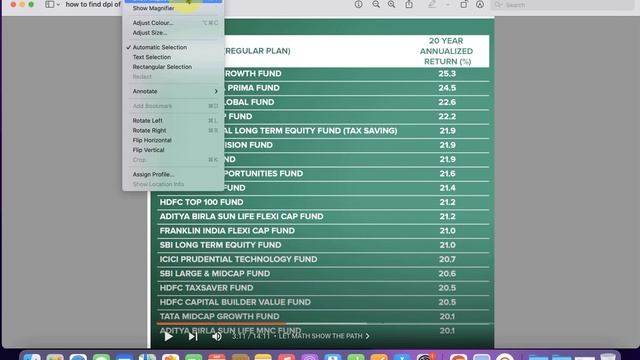640x360 pixels.
Task: Click the next-track icon in image
Action: (x=193, y=336)
